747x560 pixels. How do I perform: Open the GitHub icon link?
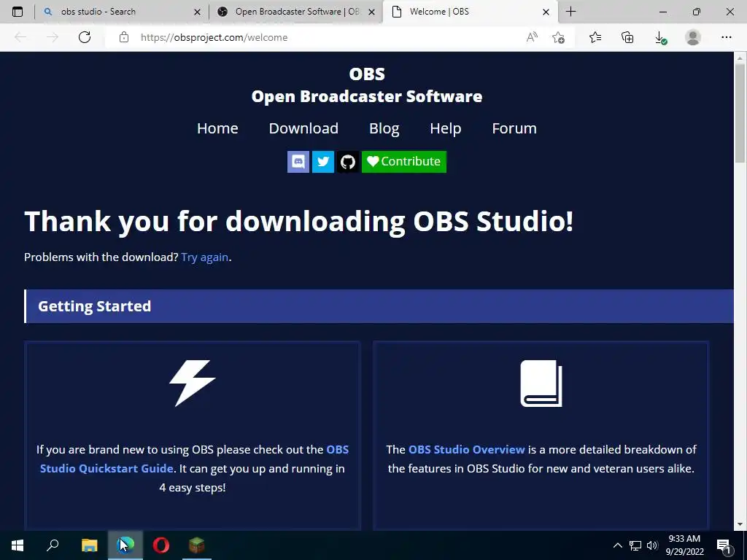(x=348, y=162)
